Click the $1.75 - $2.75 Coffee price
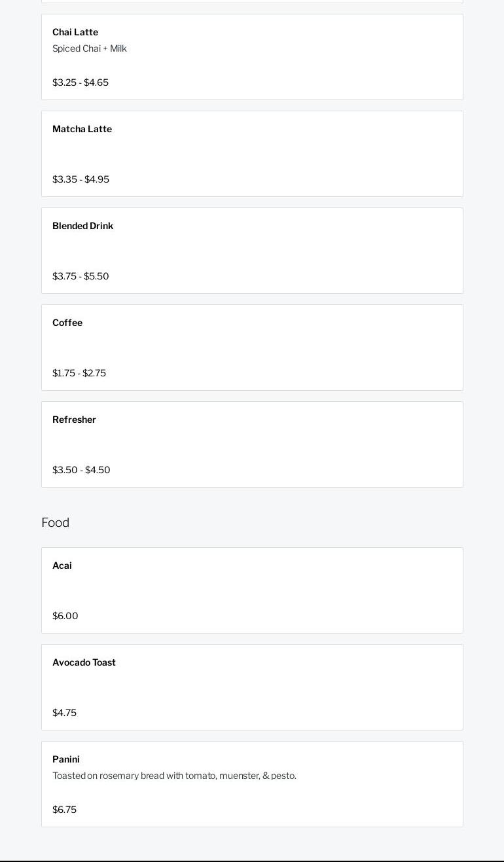The width and height of the screenshot is (504, 862). (79, 373)
